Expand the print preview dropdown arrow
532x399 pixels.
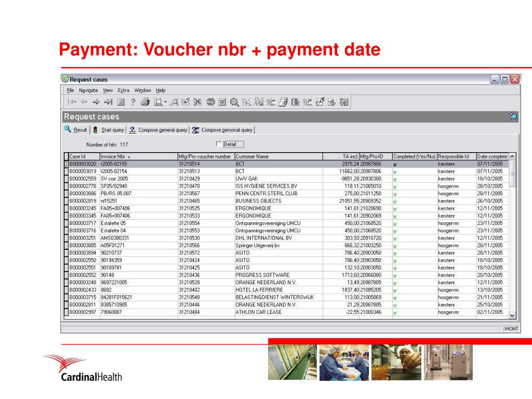point(165,102)
